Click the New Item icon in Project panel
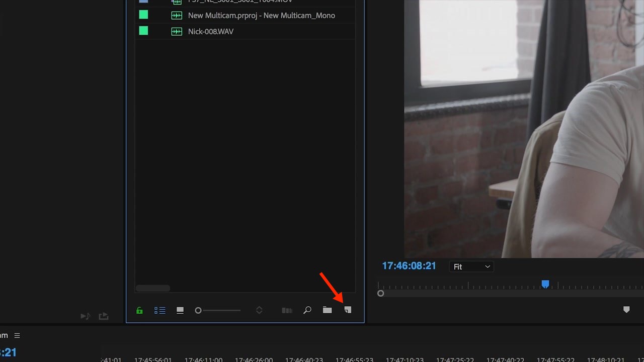644x362 pixels. point(347,310)
